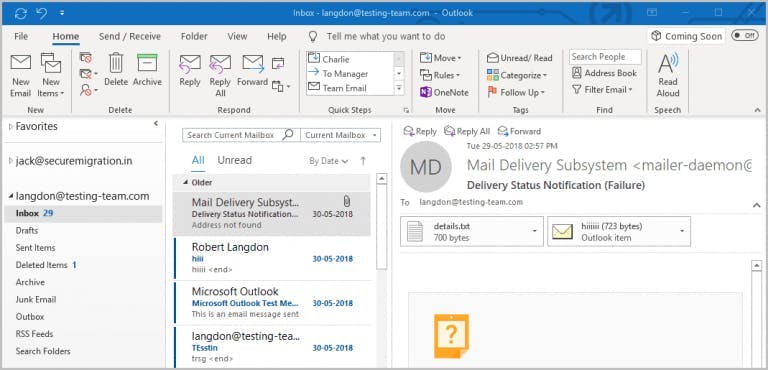Open the Junk Email folder
This screenshot has width=768, height=370.
point(36,299)
